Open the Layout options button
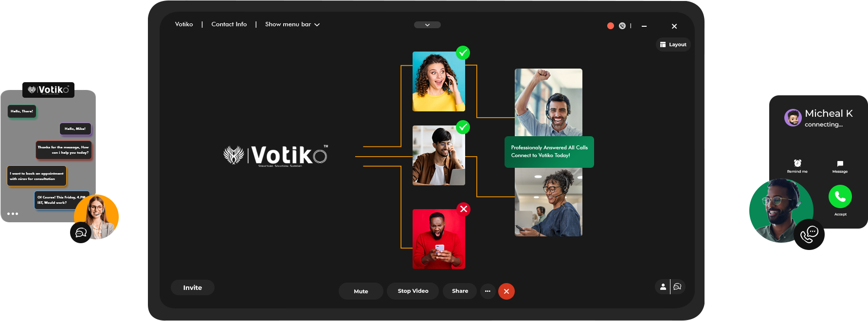The image size is (868, 321). coord(673,45)
